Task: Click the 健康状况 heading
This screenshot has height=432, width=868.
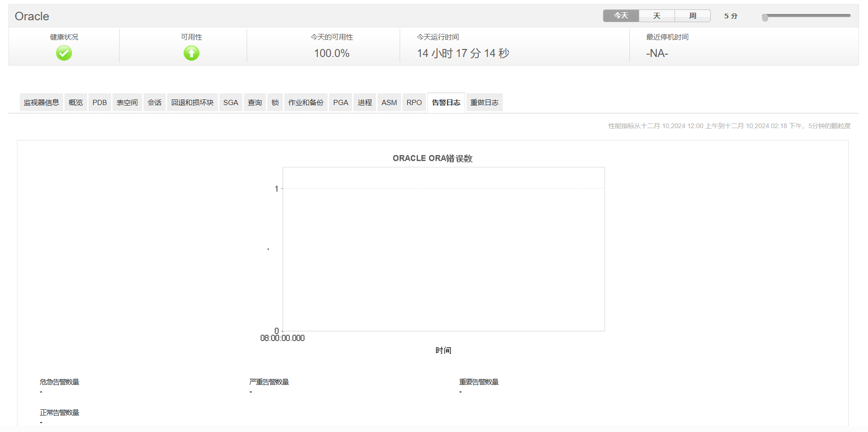Action: click(x=64, y=37)
